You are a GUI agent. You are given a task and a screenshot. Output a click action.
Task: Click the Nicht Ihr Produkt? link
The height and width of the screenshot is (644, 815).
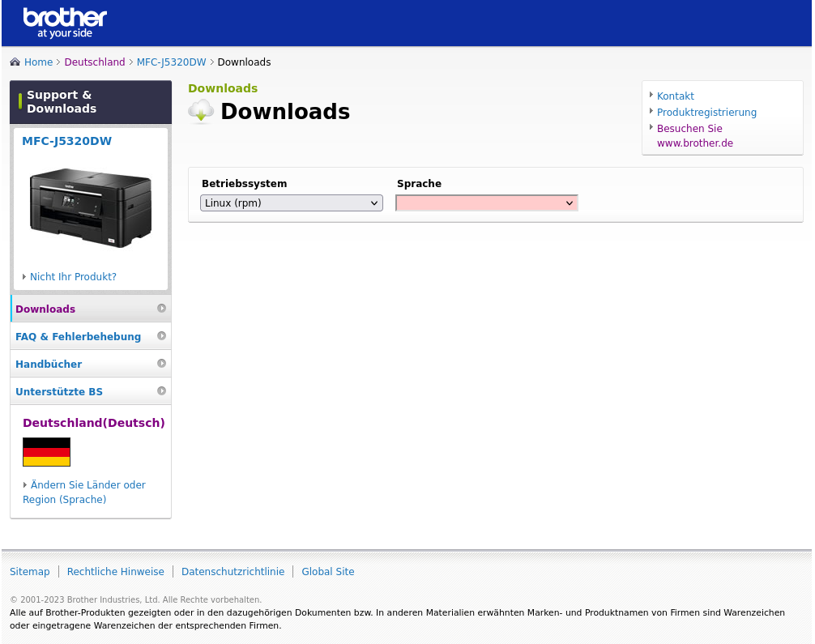click(x=73, y=276)
